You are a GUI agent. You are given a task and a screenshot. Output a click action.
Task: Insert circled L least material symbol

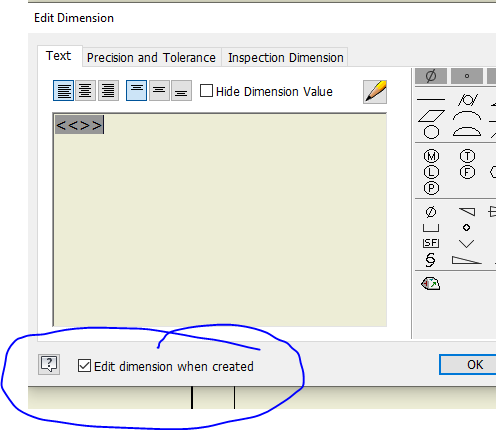[x=431, y=172]
